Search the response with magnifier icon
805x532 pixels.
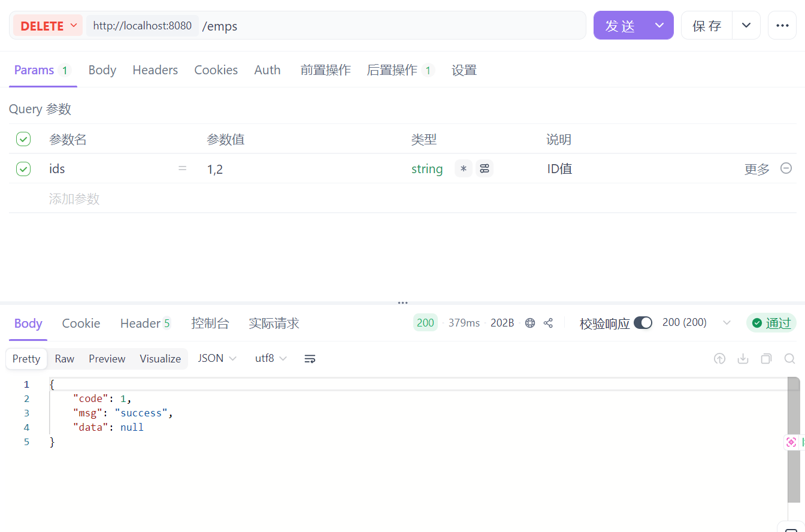(x=790, y=359)
